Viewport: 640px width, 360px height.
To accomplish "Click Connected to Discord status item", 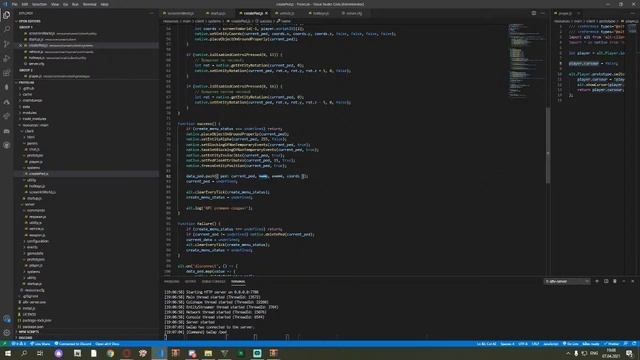I will point(73,344).
